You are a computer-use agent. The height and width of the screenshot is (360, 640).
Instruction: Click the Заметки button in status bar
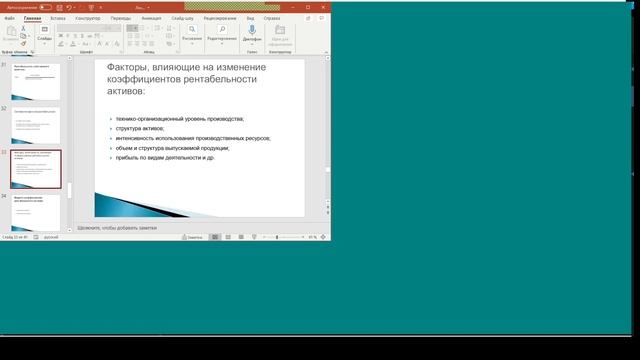(192, 237)
